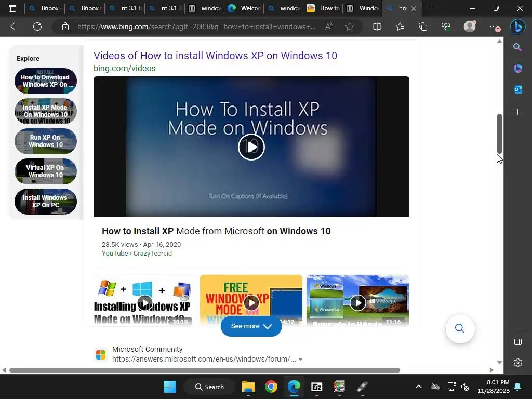Open Microsoft 365 sidebar icon
This screenshot has width=532, height=399.
pos(517,69)
